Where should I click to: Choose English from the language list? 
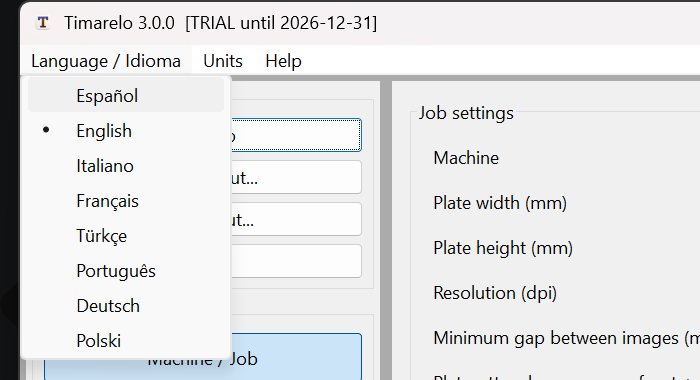tap(126, 131)
